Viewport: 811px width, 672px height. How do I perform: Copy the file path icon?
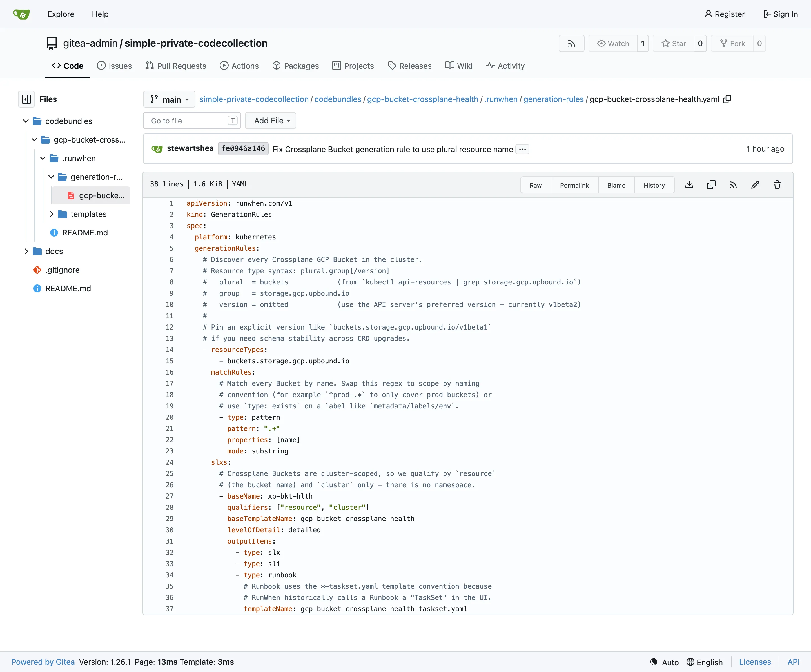(727, 99)
